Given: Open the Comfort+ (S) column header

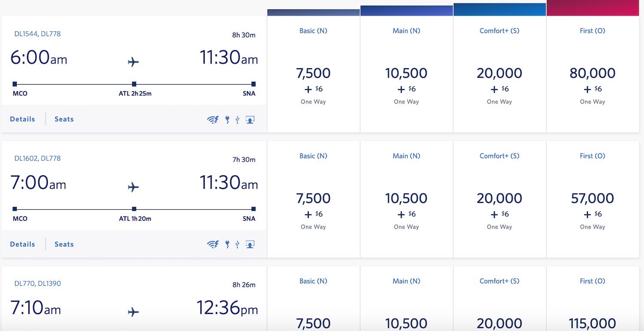Looking at the screenshot, I should [499, 31].
